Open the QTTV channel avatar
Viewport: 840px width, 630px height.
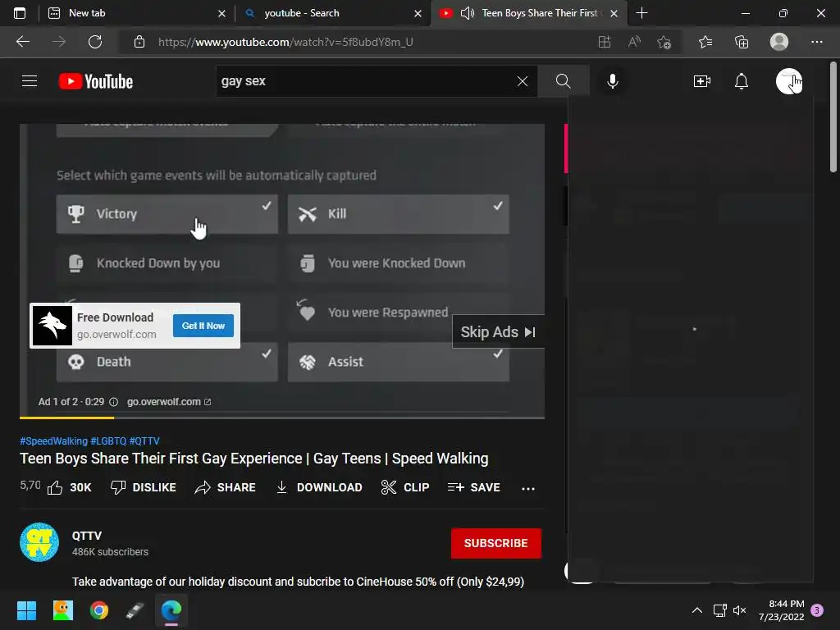[x=39, y=542]
